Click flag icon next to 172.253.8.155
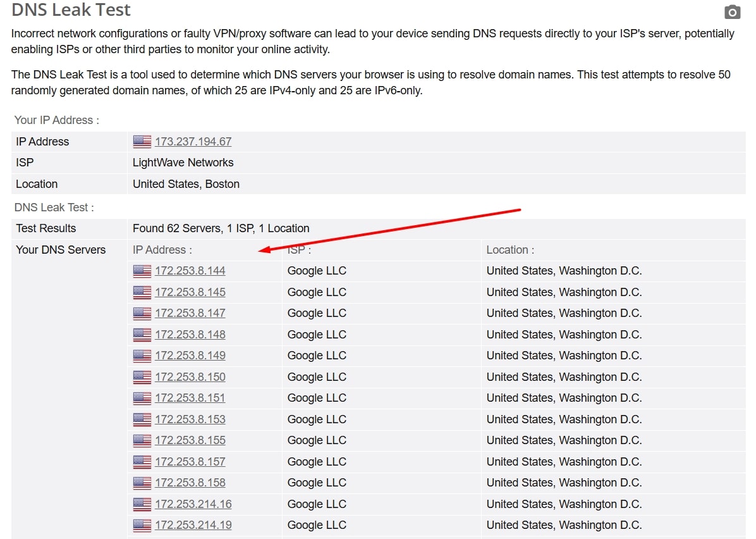 [x=142, y=440]
